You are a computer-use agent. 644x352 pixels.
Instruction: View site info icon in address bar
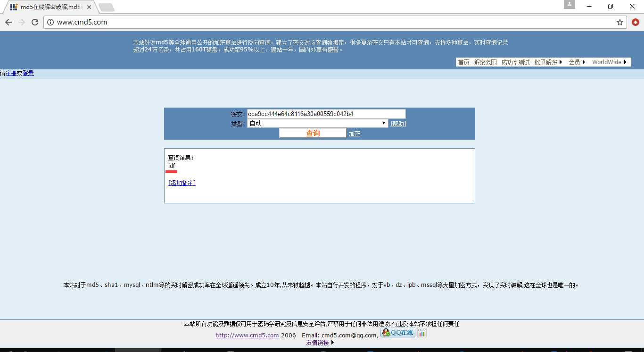click(50, 22)
